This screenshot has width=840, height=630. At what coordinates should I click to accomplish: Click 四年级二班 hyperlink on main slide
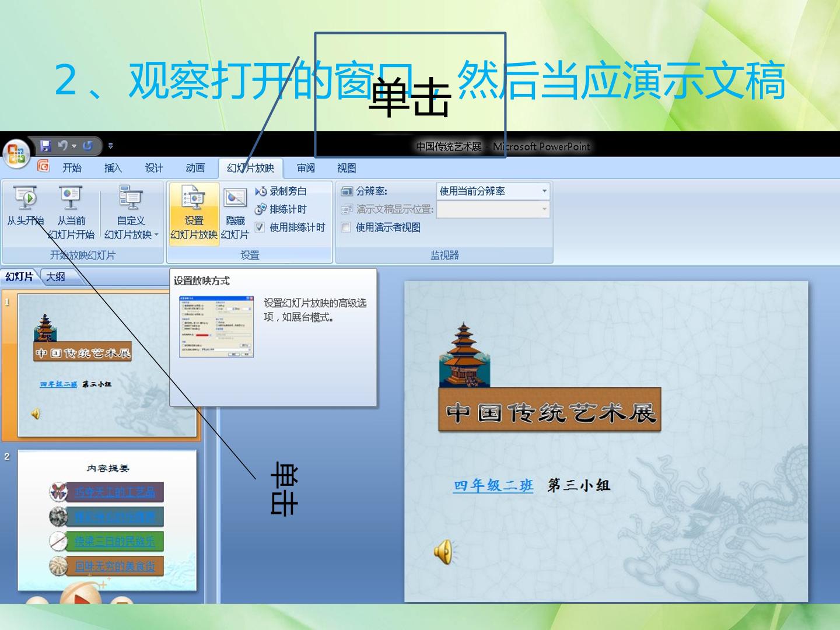coord(494,485)
